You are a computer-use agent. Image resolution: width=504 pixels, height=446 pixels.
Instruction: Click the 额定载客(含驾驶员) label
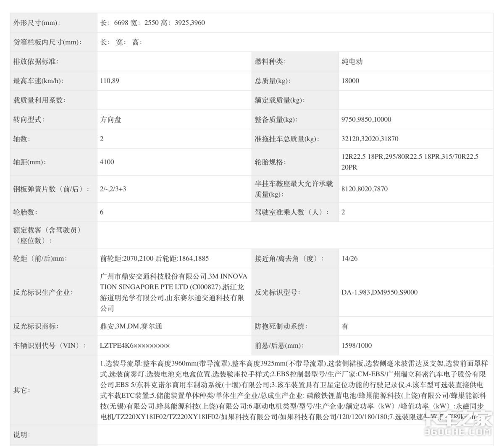(x=47, y=235)
